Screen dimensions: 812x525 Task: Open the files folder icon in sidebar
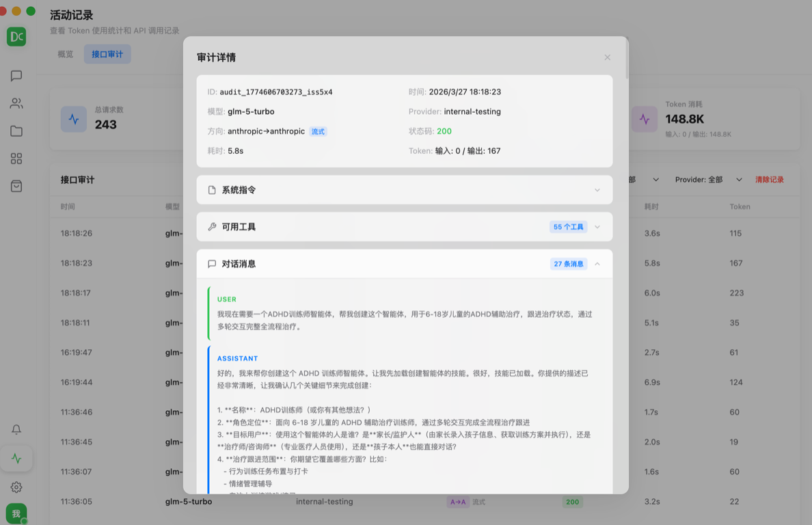tap(16, 131)
